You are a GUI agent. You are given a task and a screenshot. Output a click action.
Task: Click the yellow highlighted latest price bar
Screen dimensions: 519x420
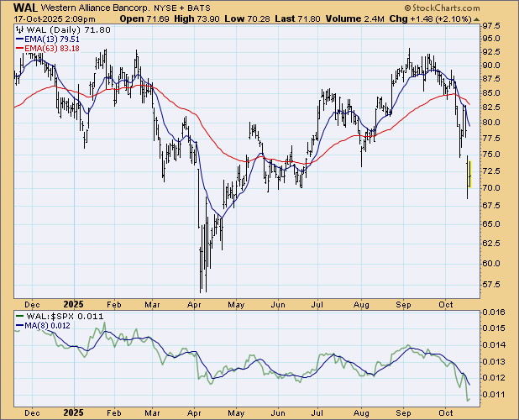(469, 174)
